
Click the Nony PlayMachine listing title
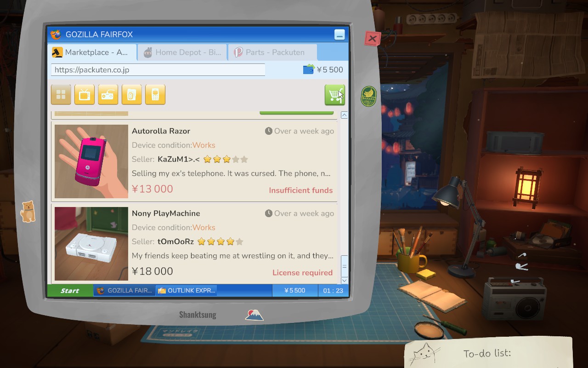(166, 213)
